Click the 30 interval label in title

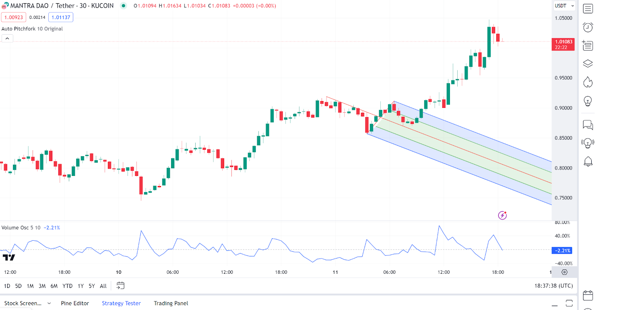coord(83,6)
